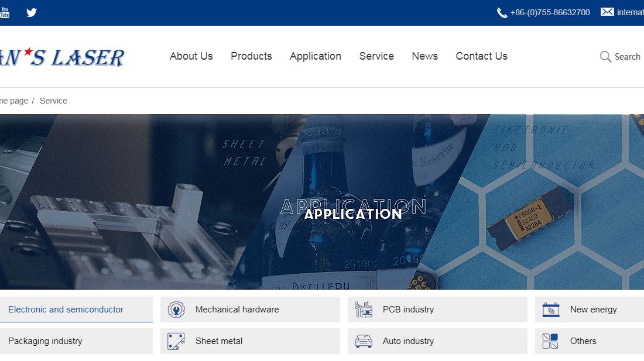Open the Contact Us menu
The image size is (644, 361).
click(x=482, y=56)
